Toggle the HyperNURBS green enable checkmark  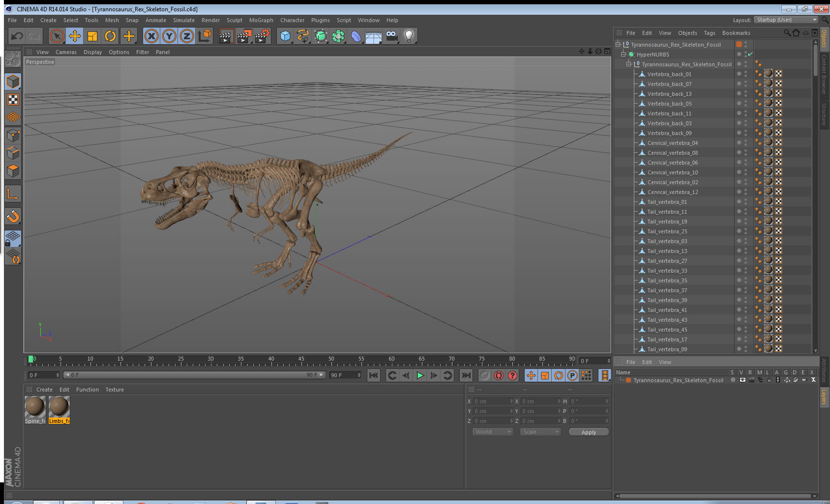(x=750, y=54)
